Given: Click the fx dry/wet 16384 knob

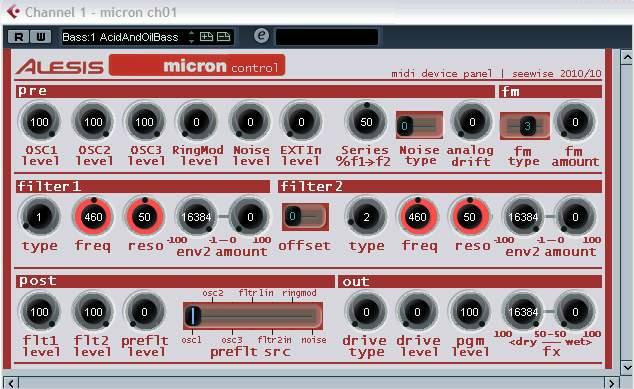Looking at the screenshot, I should (523, 312).
